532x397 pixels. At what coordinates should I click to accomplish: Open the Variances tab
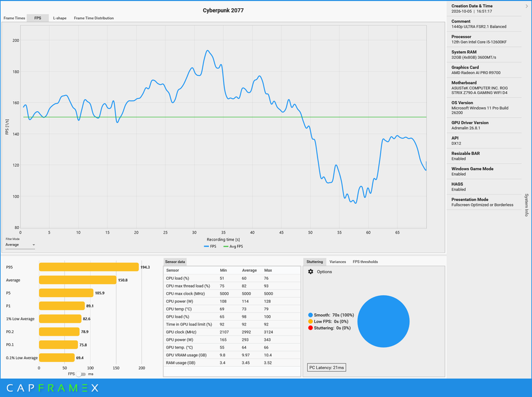click(338, 262)
